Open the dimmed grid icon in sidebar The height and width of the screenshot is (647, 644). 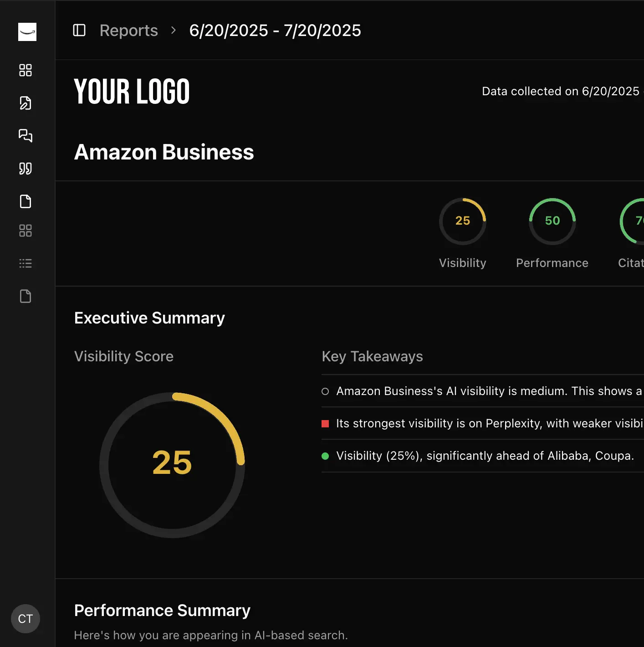point(26,231)
